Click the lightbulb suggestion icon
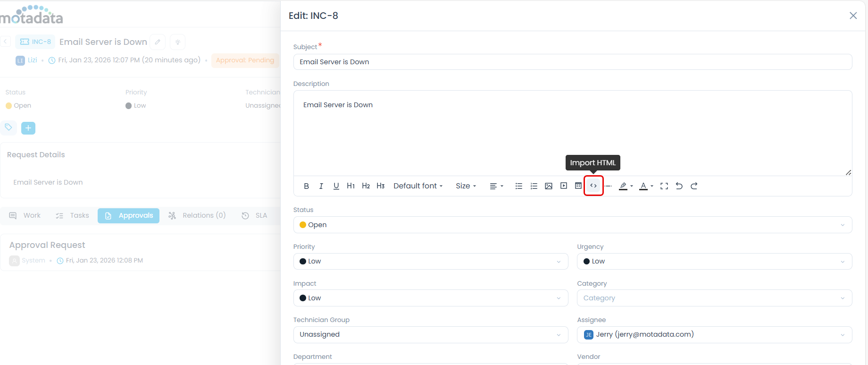This screenshot has height=365, width=868. pyautogui.click(x=178, y=42)
